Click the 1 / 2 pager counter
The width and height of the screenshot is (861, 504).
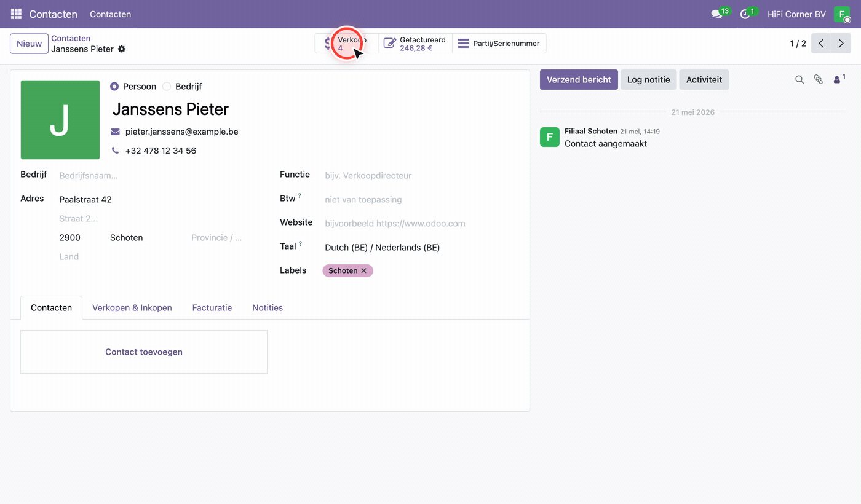(x=798, y=44)
